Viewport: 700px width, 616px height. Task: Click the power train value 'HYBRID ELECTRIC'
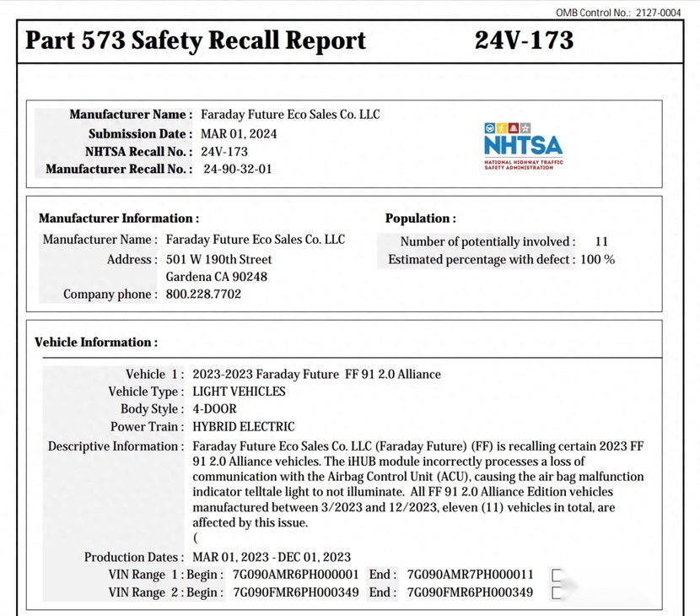(x=244, y=426)
